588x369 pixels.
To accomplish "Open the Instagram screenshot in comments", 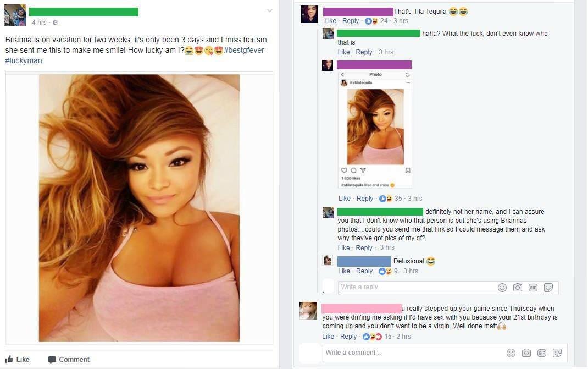I will [x=375, y=129].
